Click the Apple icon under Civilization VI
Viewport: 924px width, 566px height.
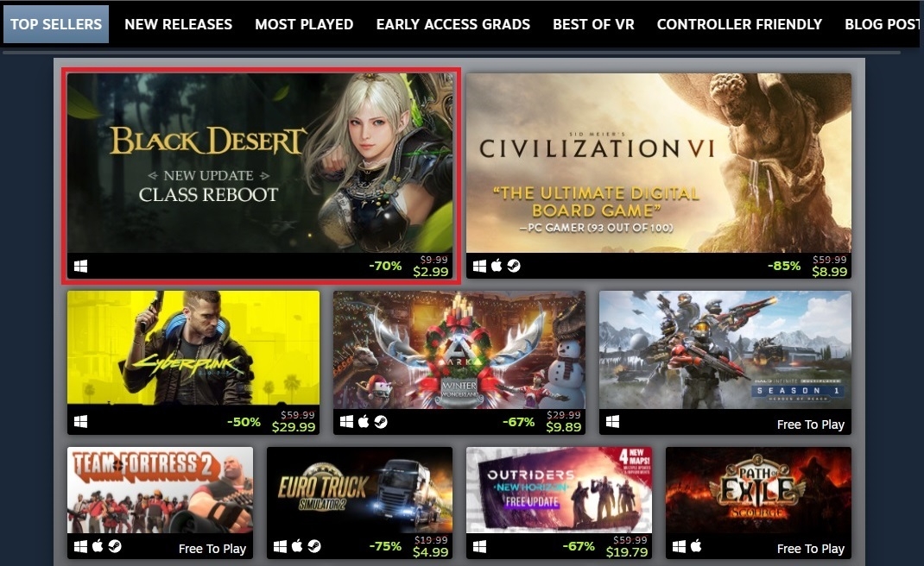tap(497, 266)
